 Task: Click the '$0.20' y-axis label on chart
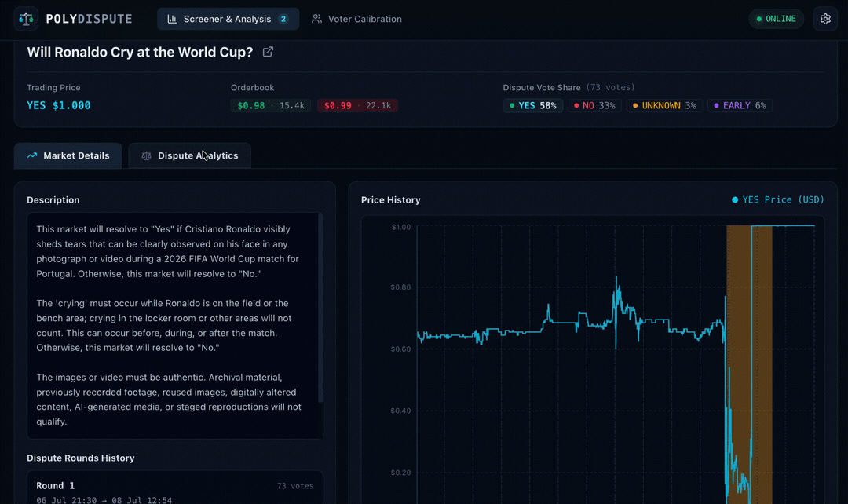pos(400,473)
